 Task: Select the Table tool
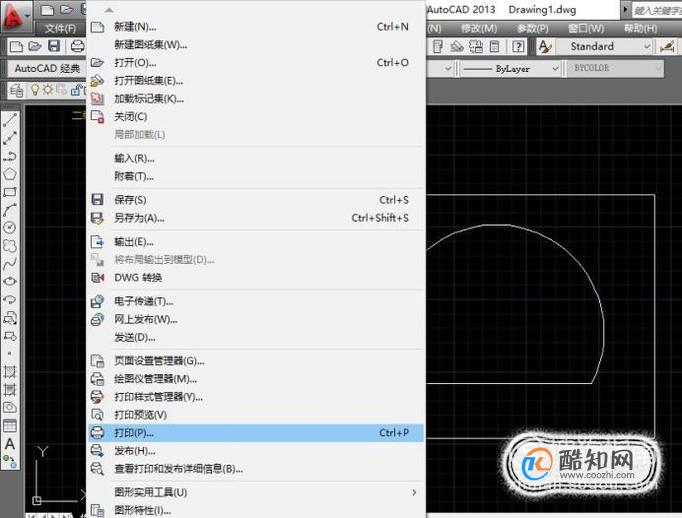point(10,426)
